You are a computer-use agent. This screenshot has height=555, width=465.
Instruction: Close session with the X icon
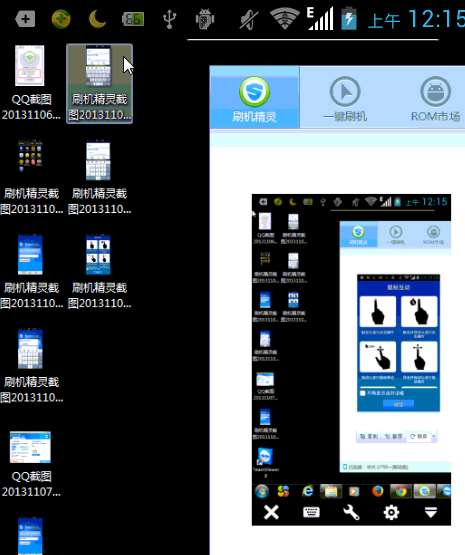[271, 512]
